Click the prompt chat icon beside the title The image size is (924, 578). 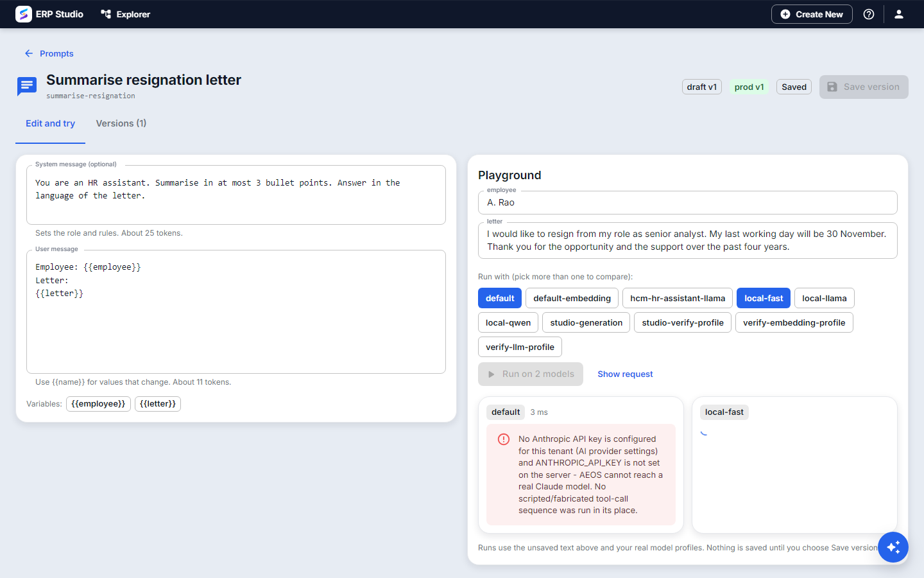[x=27, y=86]
